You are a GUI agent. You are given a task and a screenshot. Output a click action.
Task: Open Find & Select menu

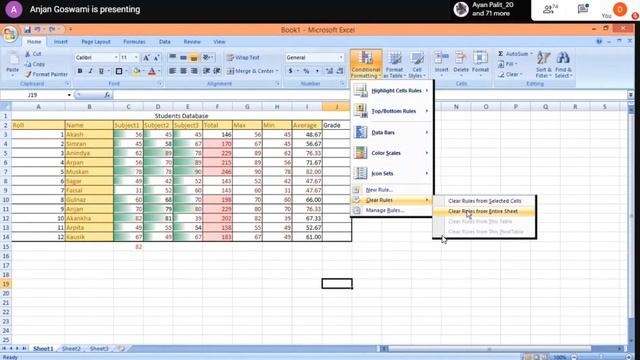564,64
